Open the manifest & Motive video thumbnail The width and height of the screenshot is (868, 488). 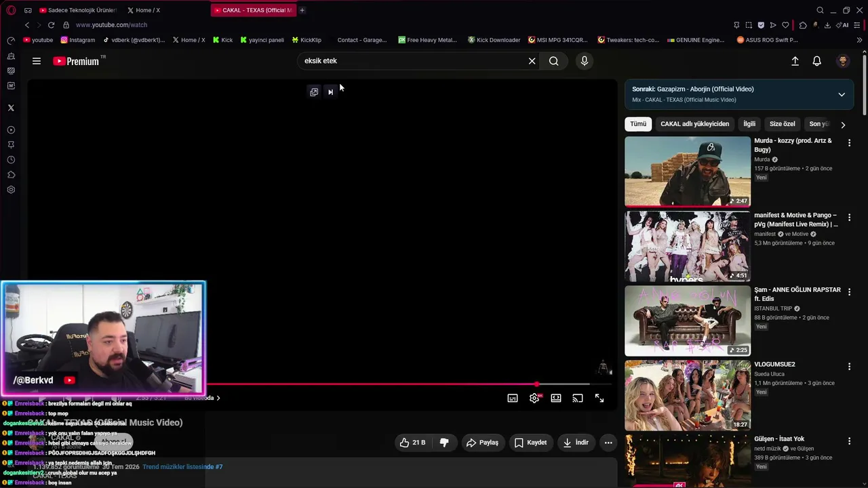pyautogui.click(x=688, y=246)
